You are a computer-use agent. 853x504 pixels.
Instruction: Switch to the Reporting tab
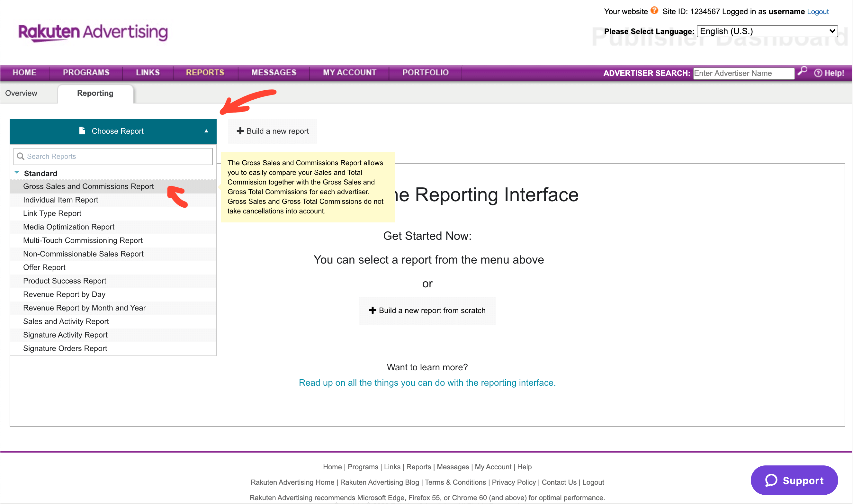coord(95,94)
